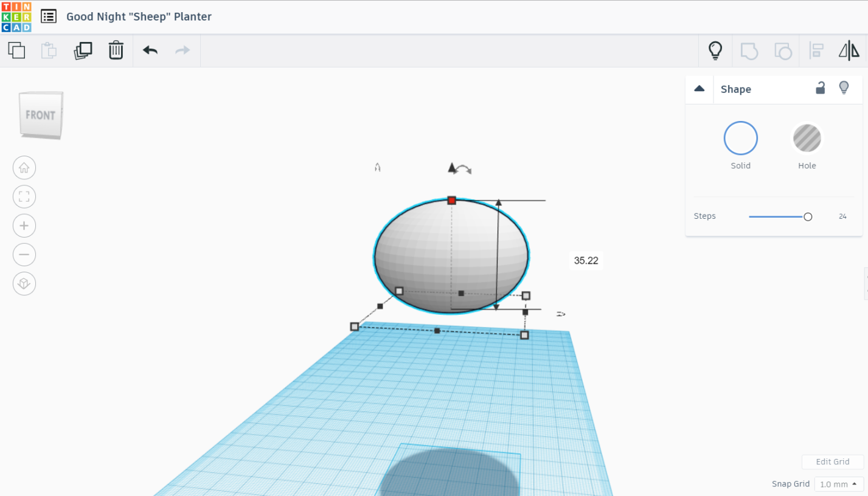This screenshot has height=496, width=868.
Task: Collapse the Shape panel arrow
Action: point(700,89)
